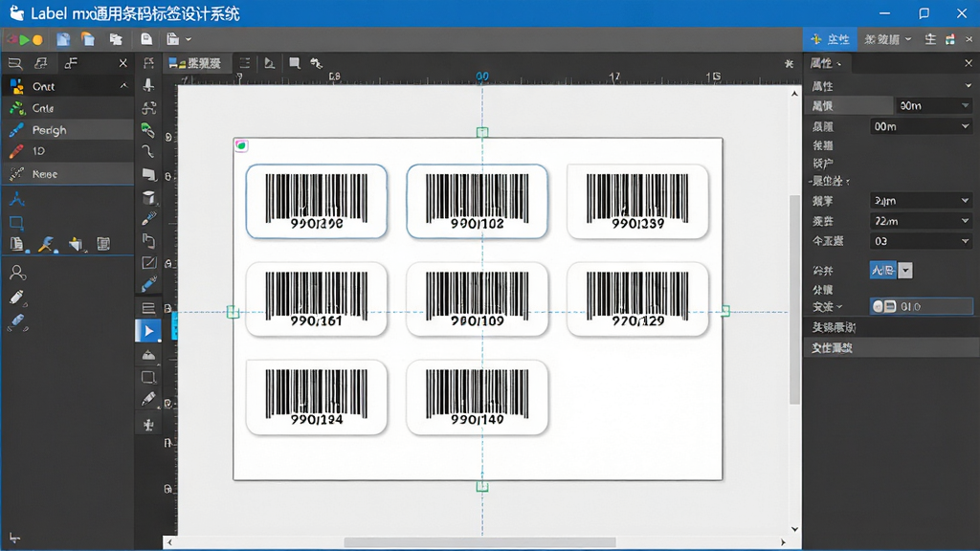Click the hammer tool icon in left panel
The width and height of the screenshot is (980, 551).
click(46, 244)
